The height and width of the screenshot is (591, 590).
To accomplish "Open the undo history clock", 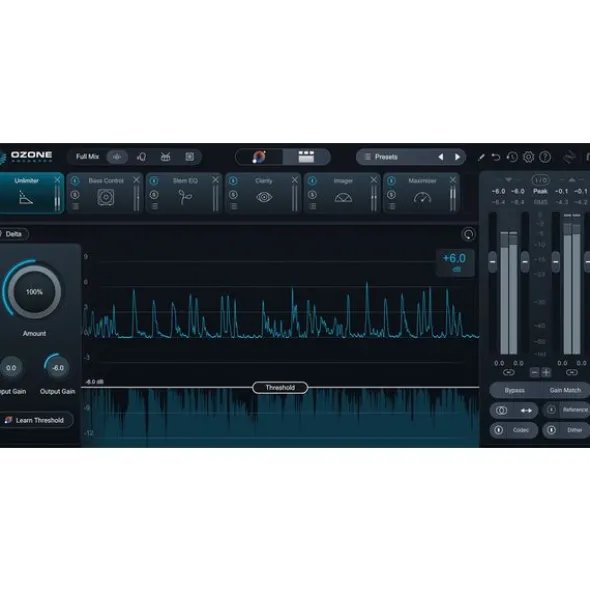I will [512, 157].
